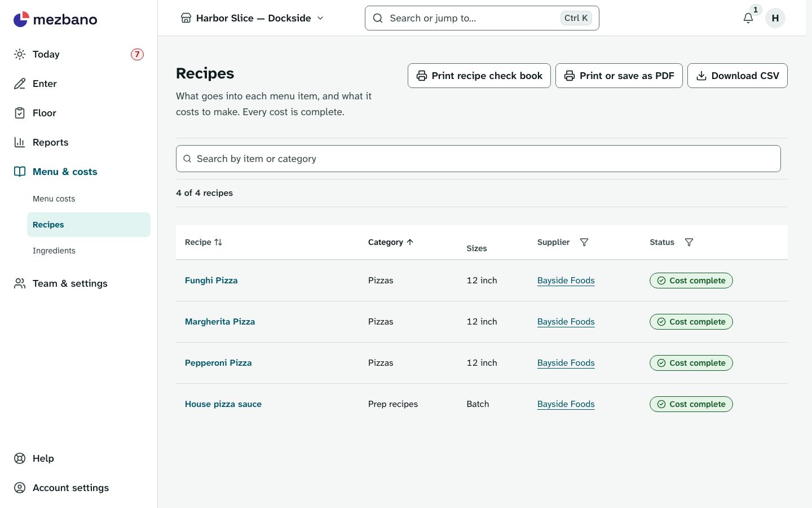Open Reports page

(79, 142)
